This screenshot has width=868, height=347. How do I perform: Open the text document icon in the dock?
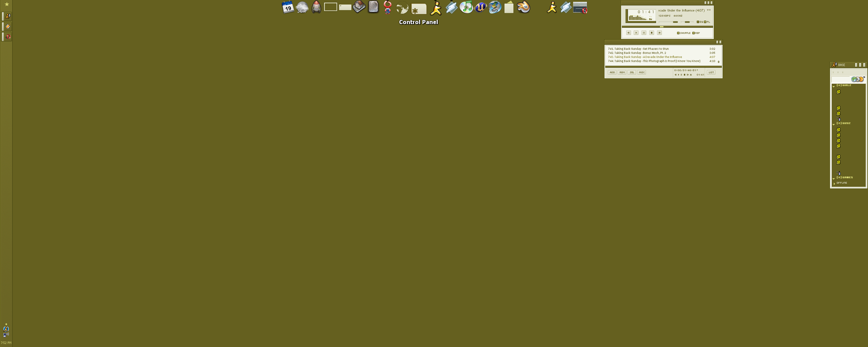point(373,7)
